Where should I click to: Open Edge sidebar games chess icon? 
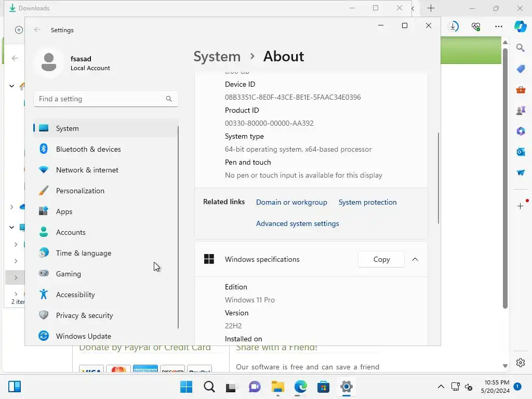pyautogui.click(x=521, y=110)
